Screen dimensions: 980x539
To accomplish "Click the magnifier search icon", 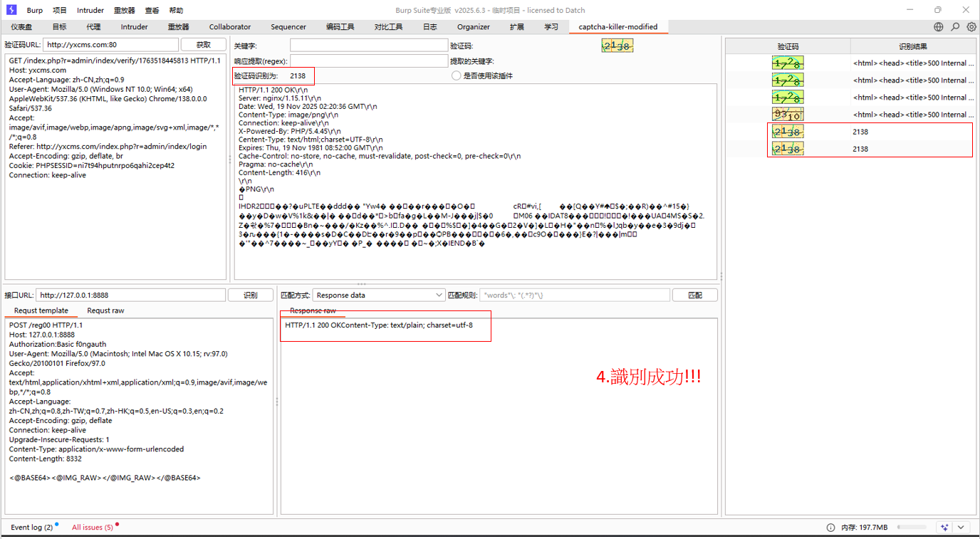I will pyautogui.click(x=955, y=27).
